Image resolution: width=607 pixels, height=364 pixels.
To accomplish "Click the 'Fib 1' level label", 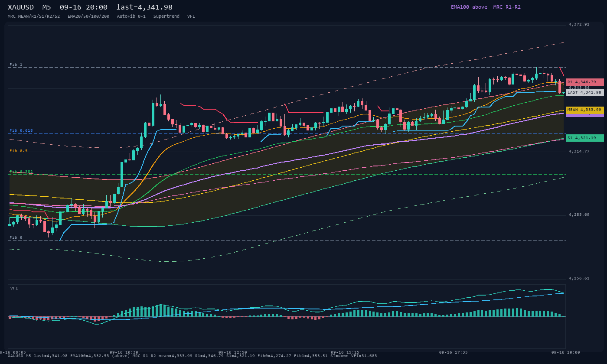I will click(16, 65).
